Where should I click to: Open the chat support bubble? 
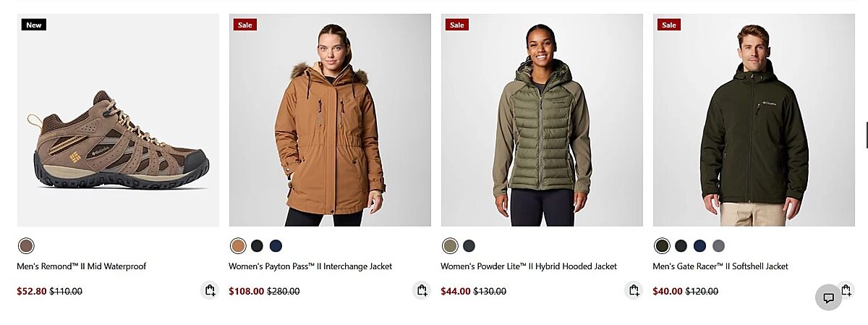[x=829, y=297]
